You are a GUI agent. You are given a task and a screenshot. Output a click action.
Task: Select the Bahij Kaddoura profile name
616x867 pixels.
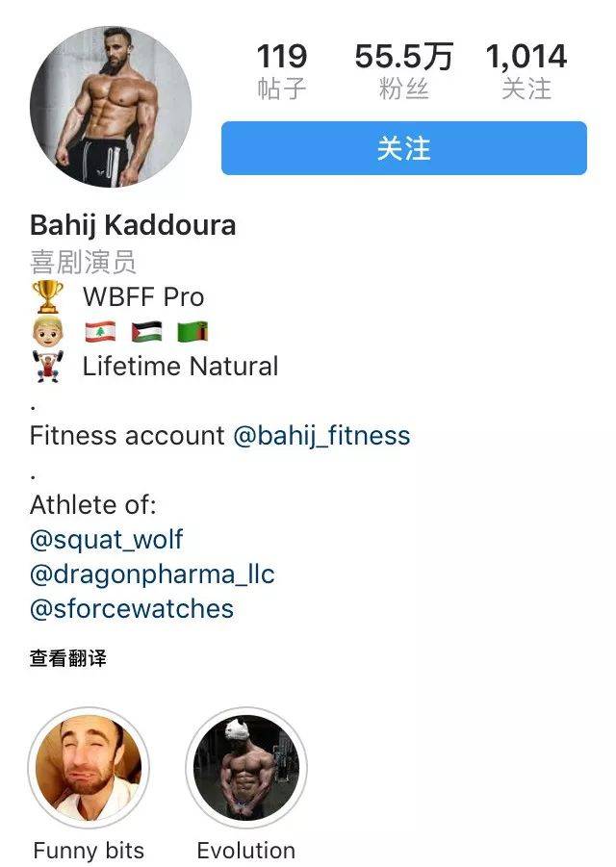tap(133, 225)
